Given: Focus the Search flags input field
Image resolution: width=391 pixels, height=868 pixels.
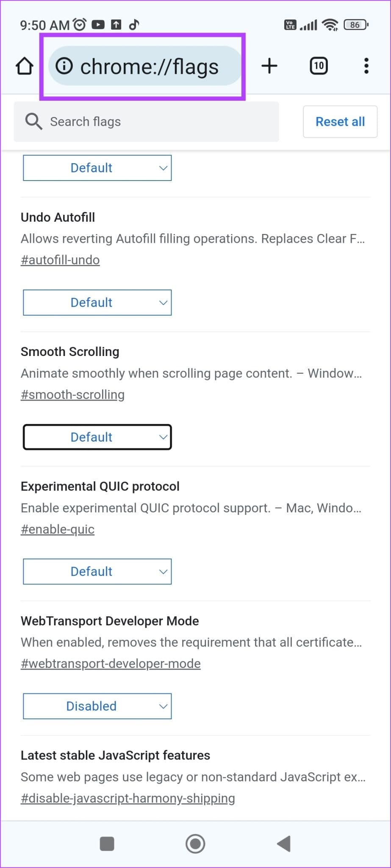Looking at the screenshot, I should (x=161, y=122).
